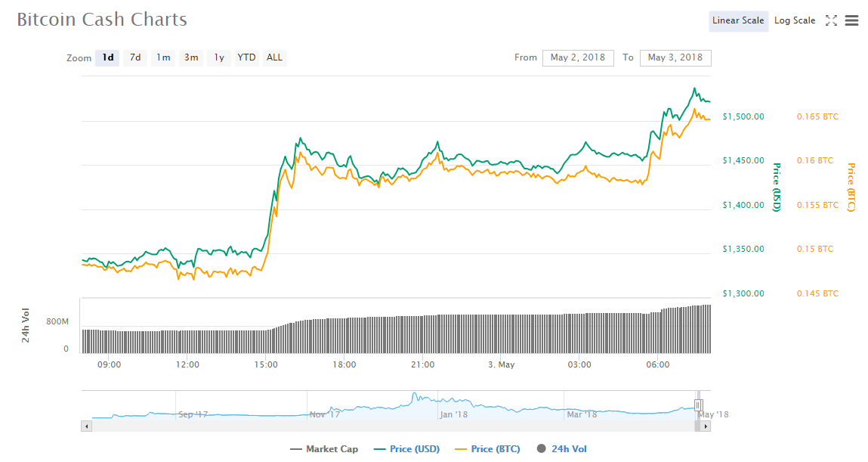Click Mar '18 in the navigator
Screen dimensions: 868x462
[x=582, y=414]
